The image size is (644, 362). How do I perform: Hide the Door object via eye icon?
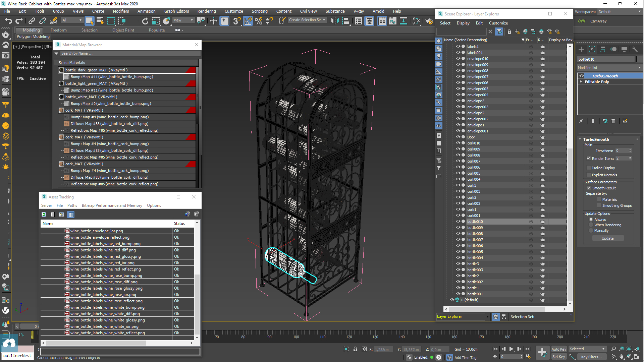click(x=458, y=137)
